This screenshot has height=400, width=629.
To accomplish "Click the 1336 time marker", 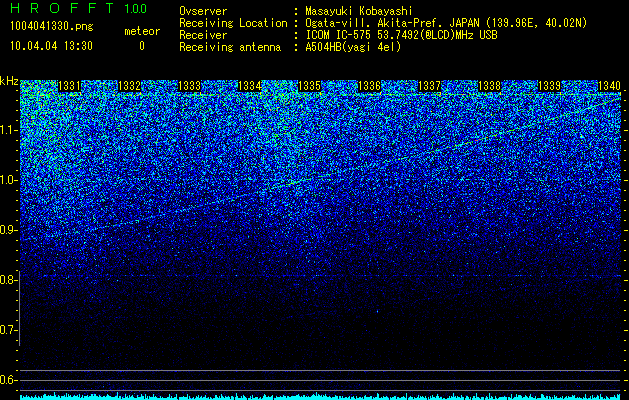I will click(x=369, y=86).
